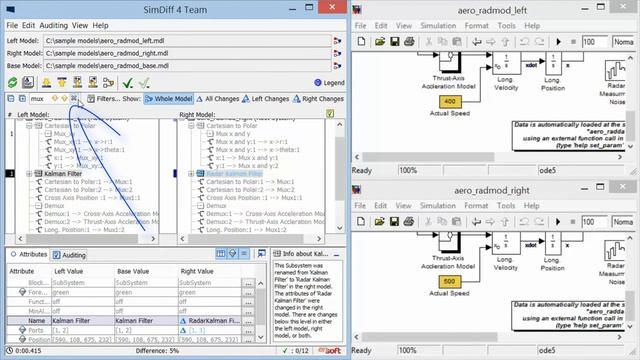Browse for the Base Model file

[337, 65]
